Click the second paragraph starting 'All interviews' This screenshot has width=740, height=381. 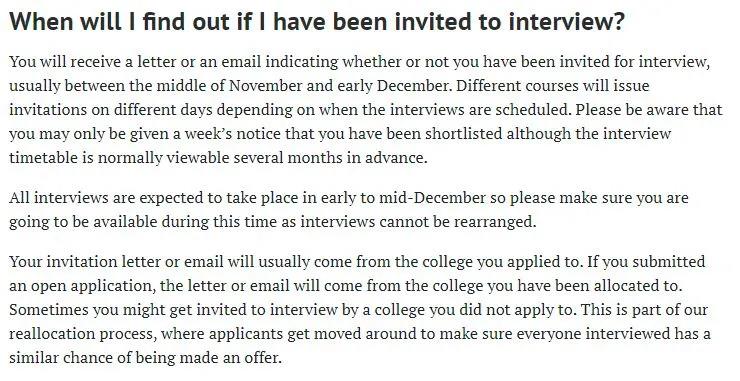(x=349, y=209)
